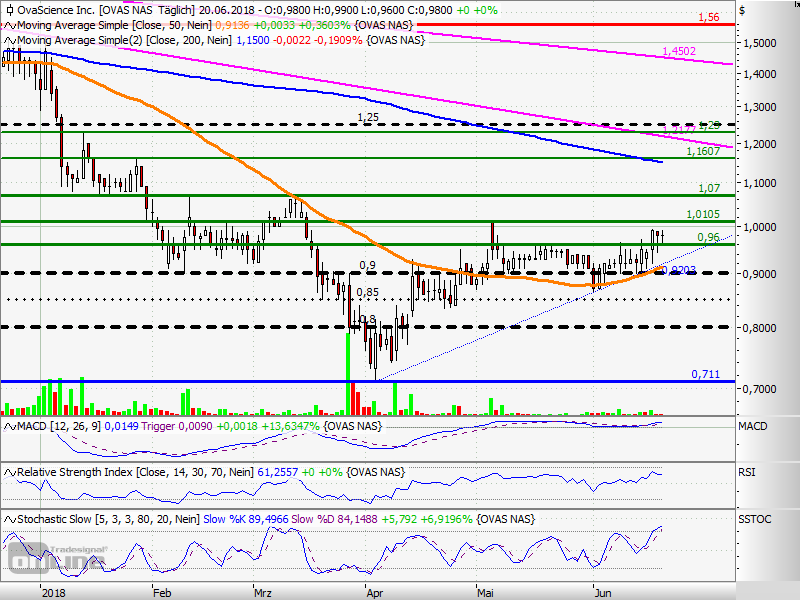Click the magenta 1,4502 trendline label

point(679,50)
